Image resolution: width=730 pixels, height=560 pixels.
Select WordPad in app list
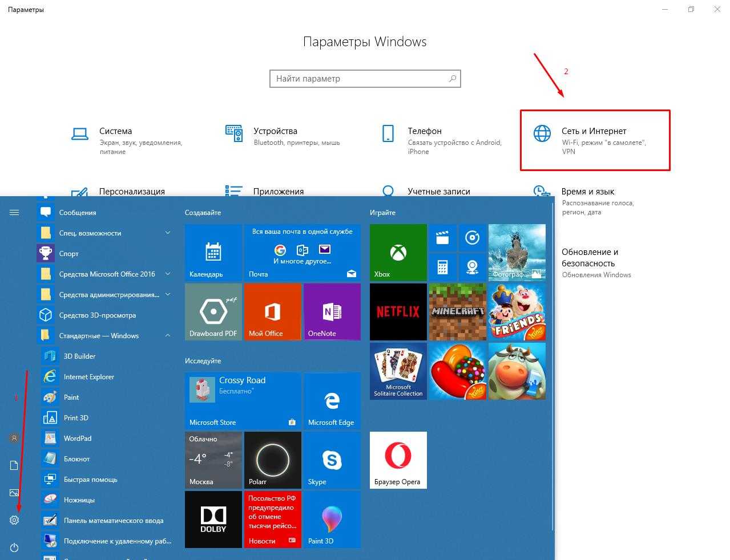coord(78,439)
